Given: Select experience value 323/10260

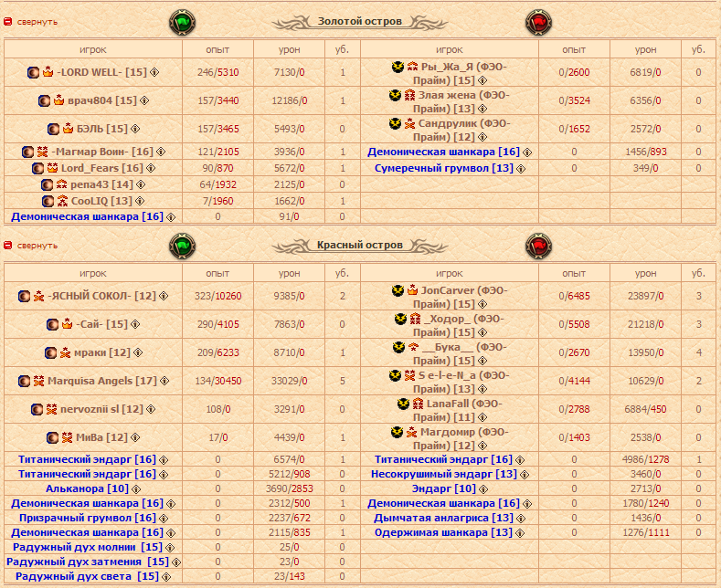Looking at the screenshot, I should pos(218,297).
